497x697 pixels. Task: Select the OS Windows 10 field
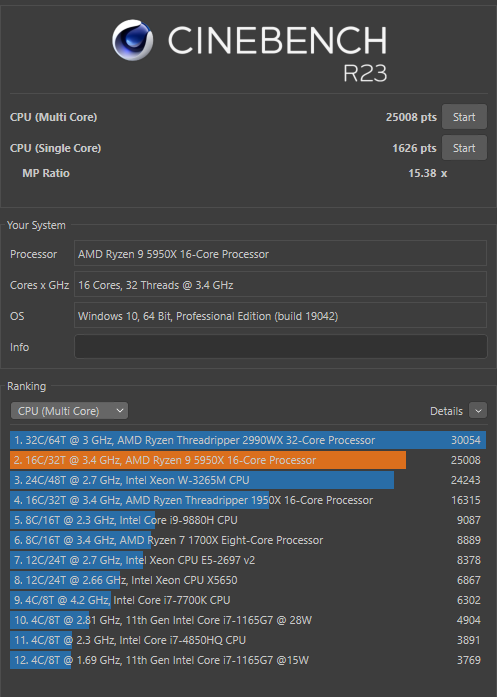pos(281,316)
